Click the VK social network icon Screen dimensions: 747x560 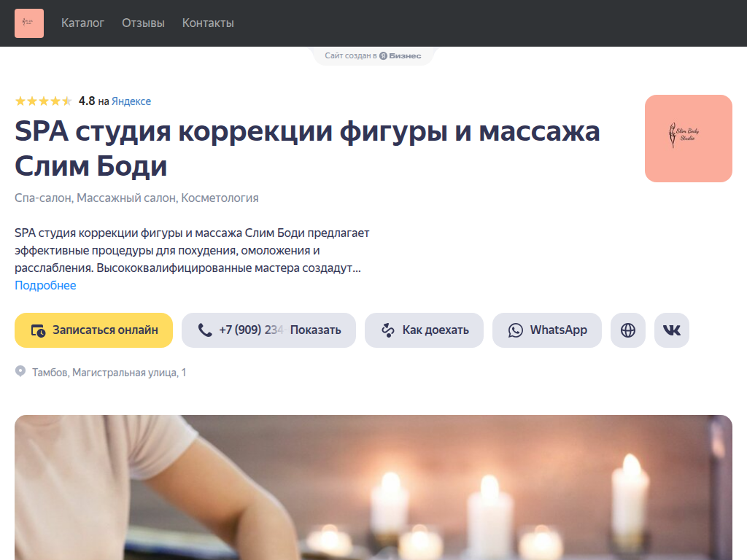tap(670, 330)
